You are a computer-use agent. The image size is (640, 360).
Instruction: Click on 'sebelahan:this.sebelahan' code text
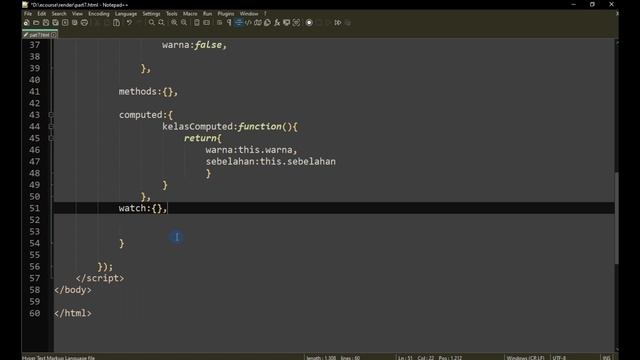(x=271, y=162)
